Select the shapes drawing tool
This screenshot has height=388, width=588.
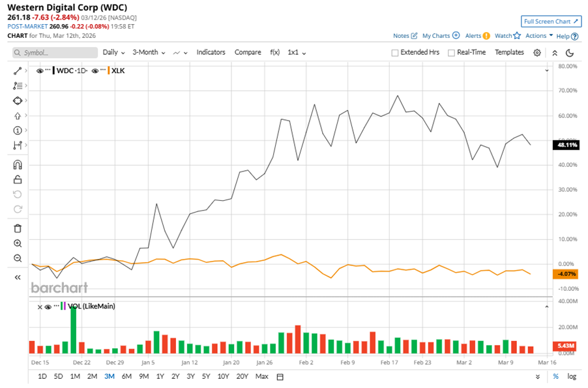click(x=17, y=100)
